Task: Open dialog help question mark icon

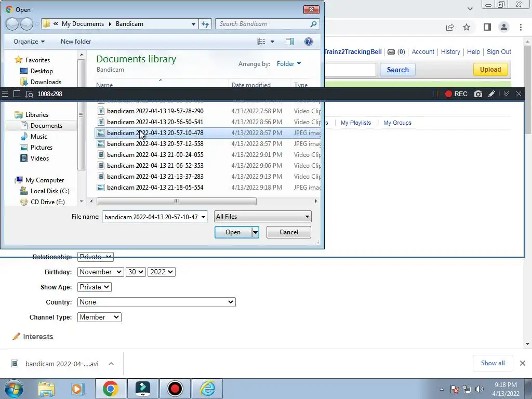Action: click(x=309, y=42)
